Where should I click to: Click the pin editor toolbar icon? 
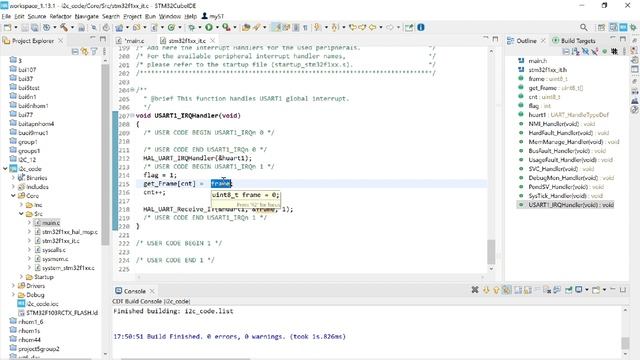coord(409,27)
